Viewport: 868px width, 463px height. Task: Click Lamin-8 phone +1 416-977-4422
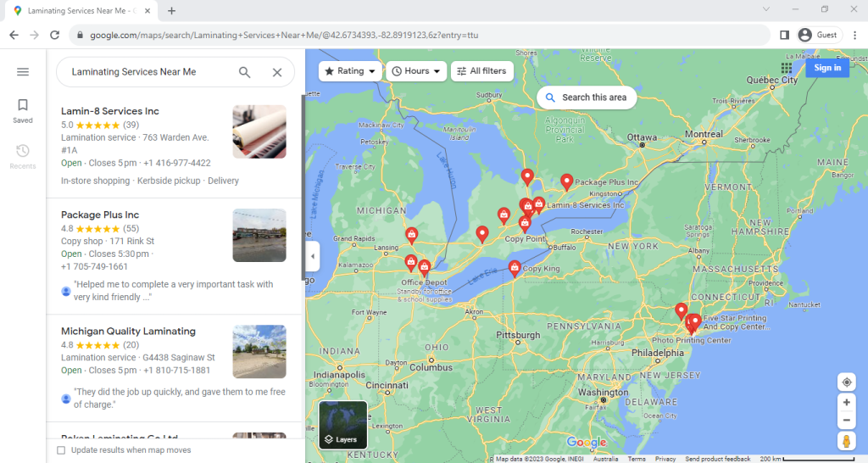pyautogui.click(x=176, y=164)
